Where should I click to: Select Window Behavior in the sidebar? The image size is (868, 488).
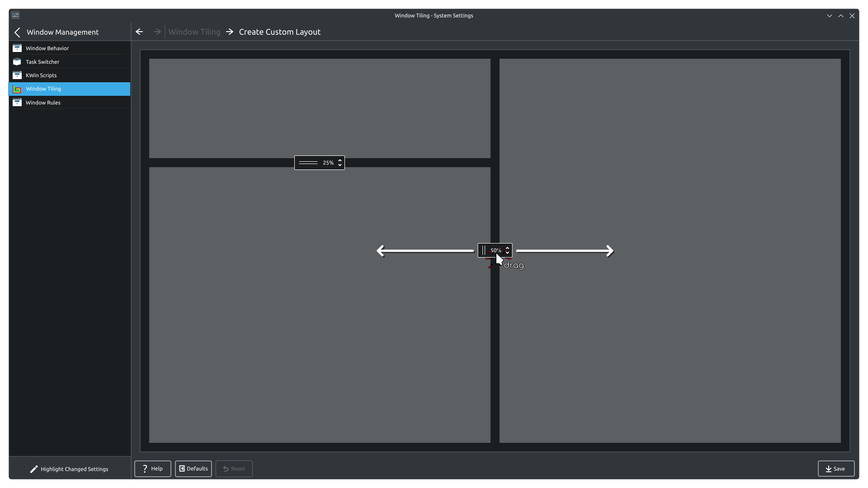(47, 48)
